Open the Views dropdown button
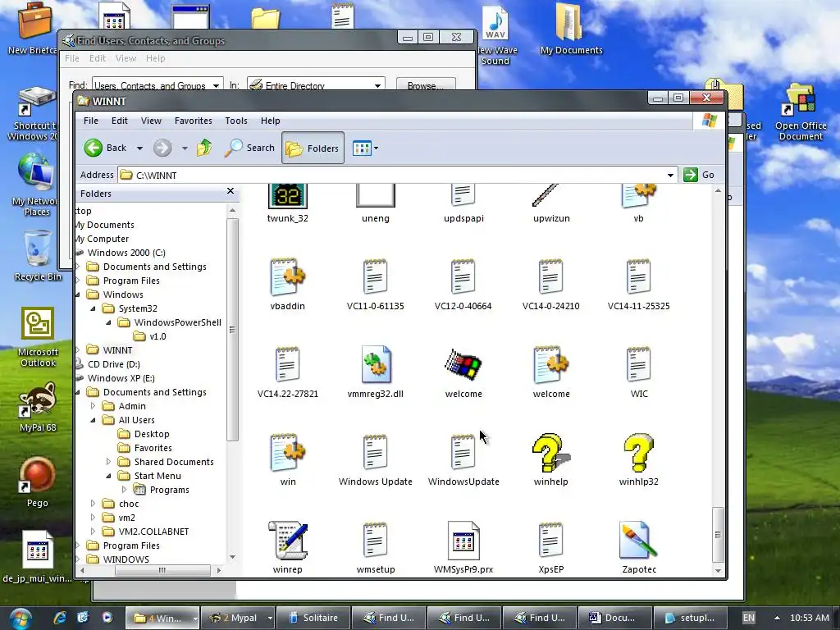The height and width of the screenshot is (630, 840). [x=365, y=148]
